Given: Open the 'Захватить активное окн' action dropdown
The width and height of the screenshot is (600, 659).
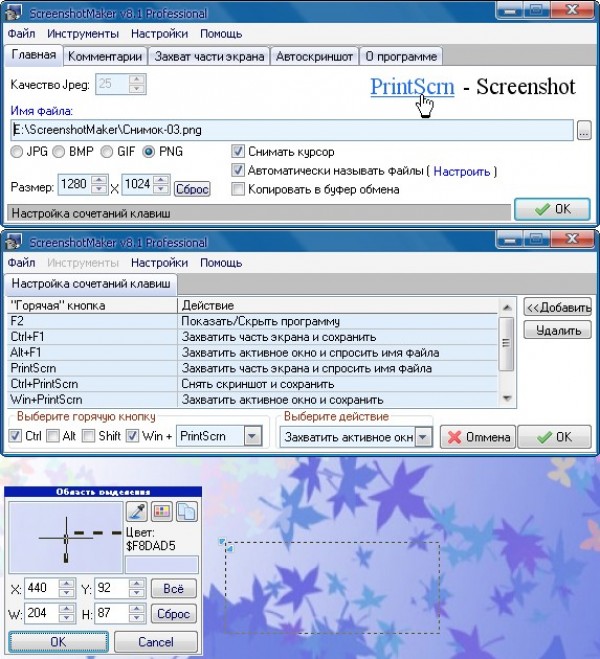Looking at the screenshot, I should (x=423, y=437).
